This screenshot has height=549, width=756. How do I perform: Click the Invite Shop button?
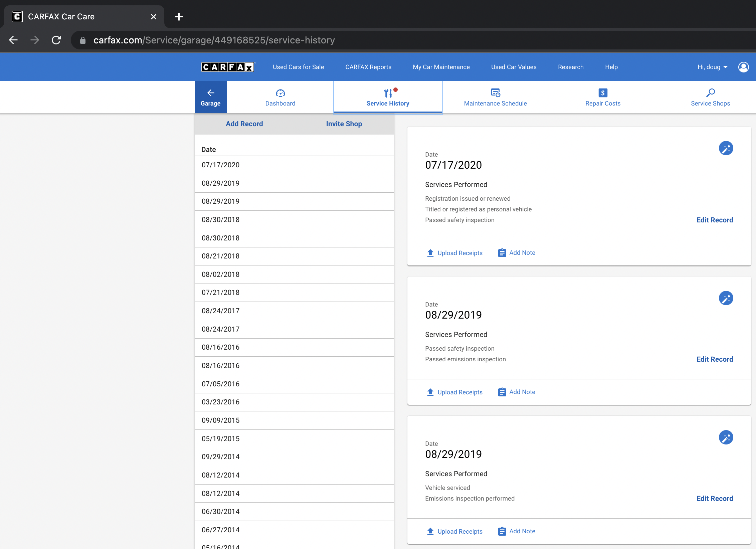344,124
